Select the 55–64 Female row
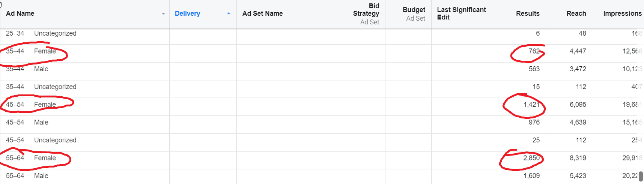Screen dimensions: 644x184 [322, 158]
